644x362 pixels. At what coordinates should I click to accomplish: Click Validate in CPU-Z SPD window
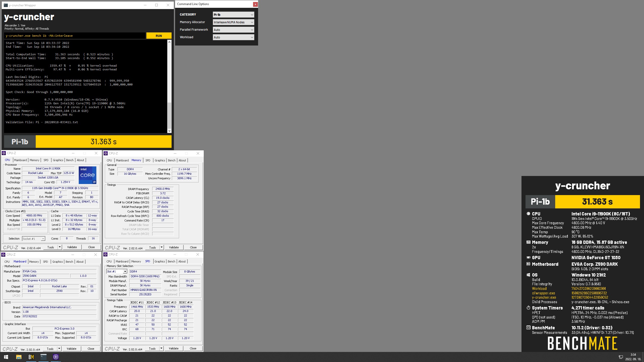tap(174, 348)
